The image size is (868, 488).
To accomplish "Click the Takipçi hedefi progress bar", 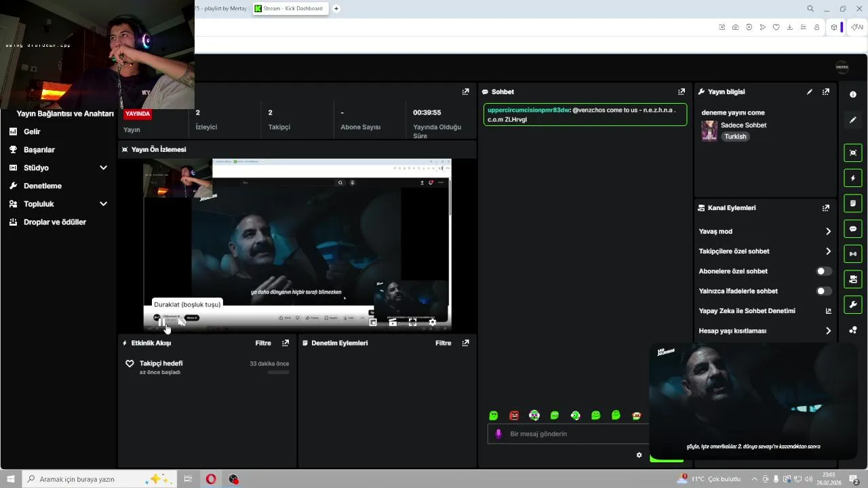I will click(278, 372).
